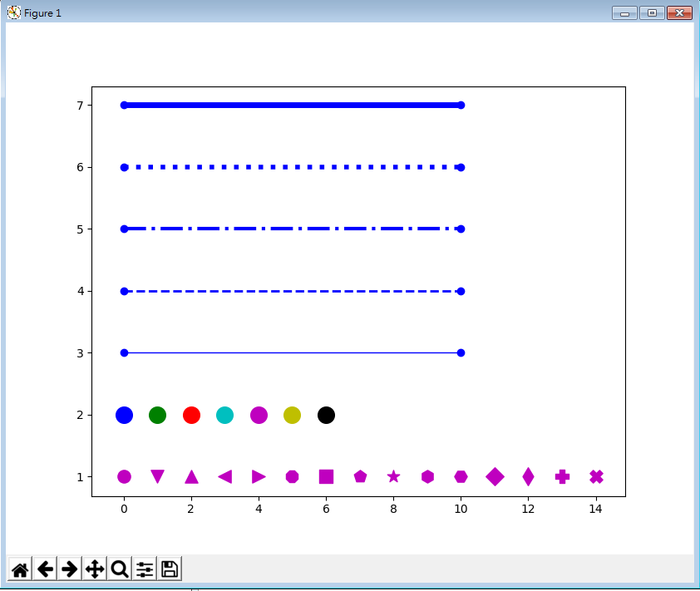Reset the plot to original view with Home
Viewport: 700px width, 591px height.
click(x=20, y=569)
